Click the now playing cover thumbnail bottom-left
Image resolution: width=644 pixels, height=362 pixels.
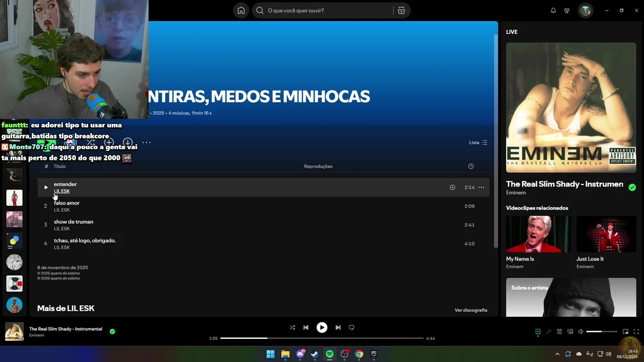(x=14, y=332)
